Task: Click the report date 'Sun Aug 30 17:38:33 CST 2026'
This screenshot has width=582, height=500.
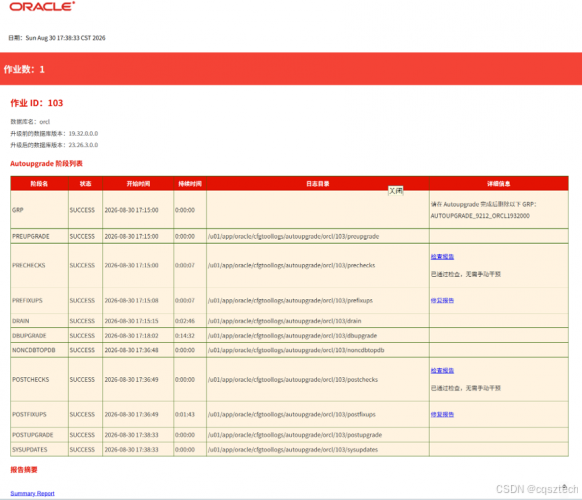Action: [x=65, y=38]
